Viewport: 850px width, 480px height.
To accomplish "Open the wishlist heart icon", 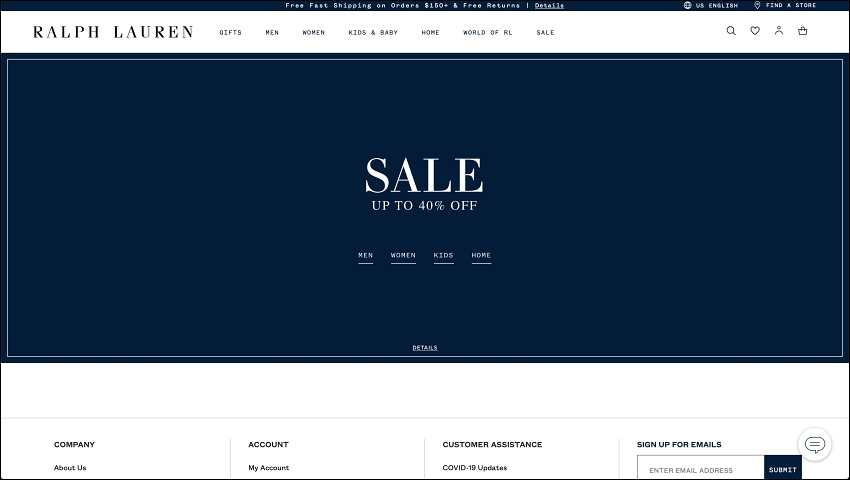I will (x=755, y=31).
